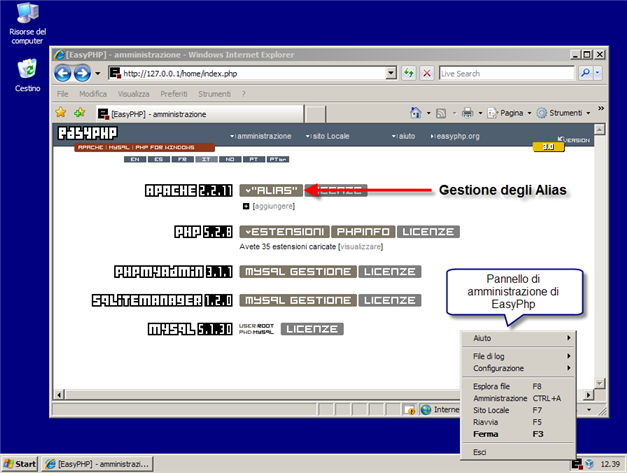
Task: Focus the Live Search box
Action: tap(506, 74)
